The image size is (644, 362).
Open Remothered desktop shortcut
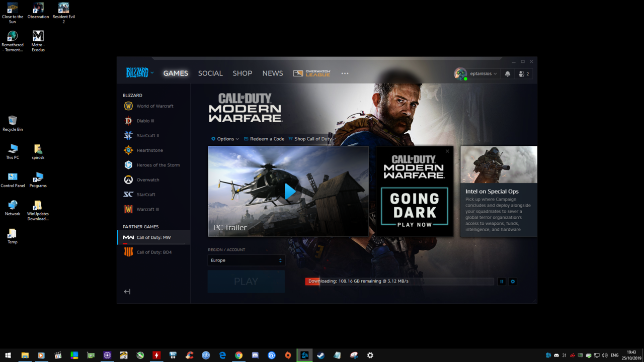13,41
